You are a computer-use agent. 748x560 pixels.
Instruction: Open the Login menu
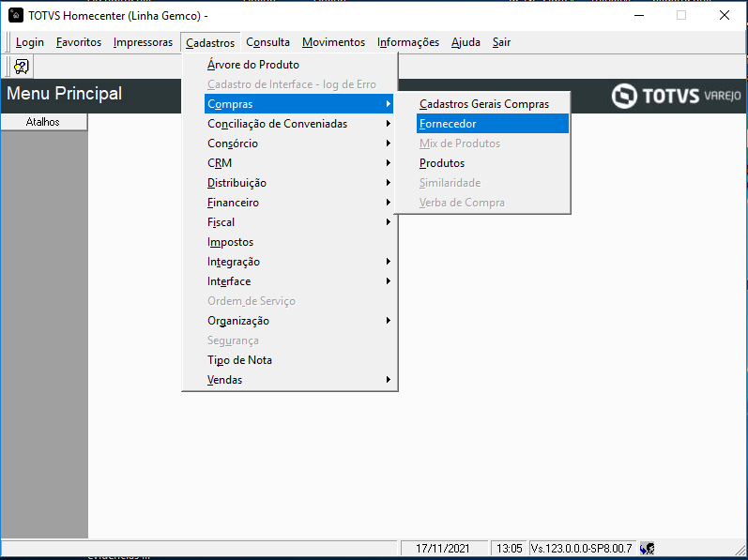coord(30,42)
